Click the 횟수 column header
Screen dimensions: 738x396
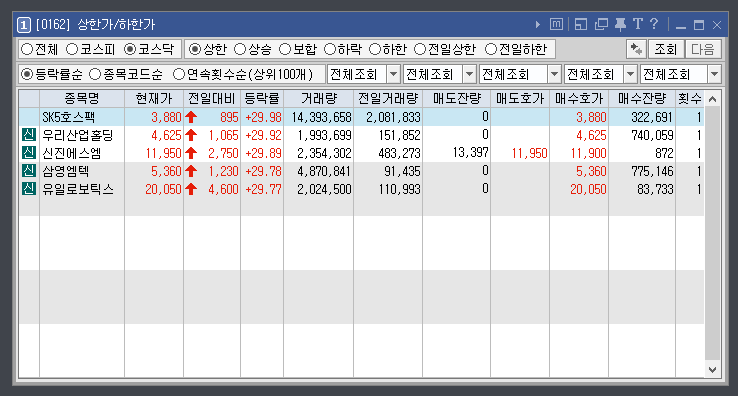[690, 98]
